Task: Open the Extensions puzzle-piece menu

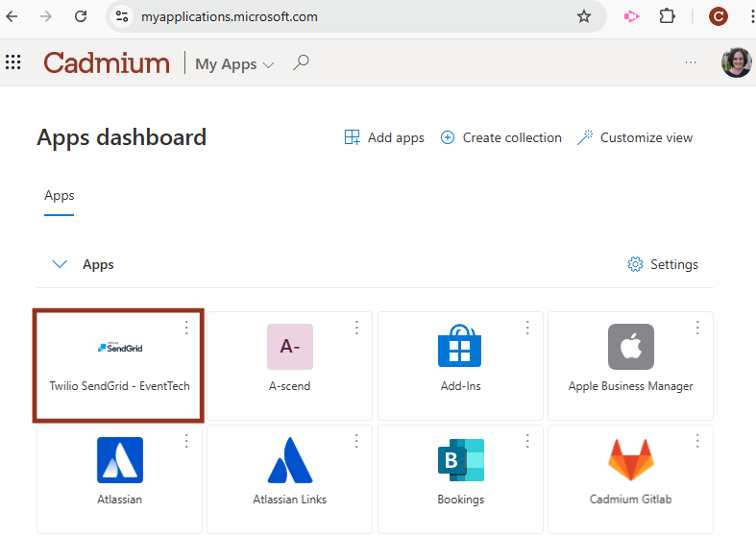Action: point(667,16)
